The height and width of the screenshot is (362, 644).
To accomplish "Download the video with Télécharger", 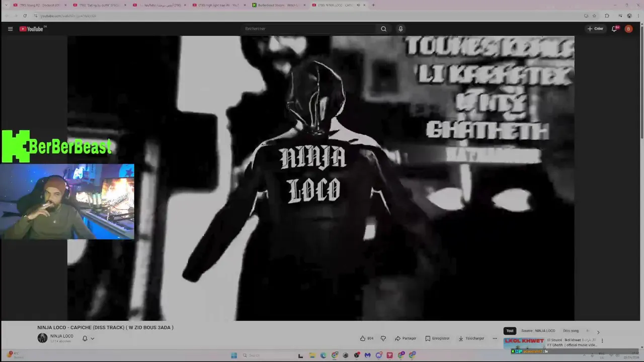I will tap(471, 338).
